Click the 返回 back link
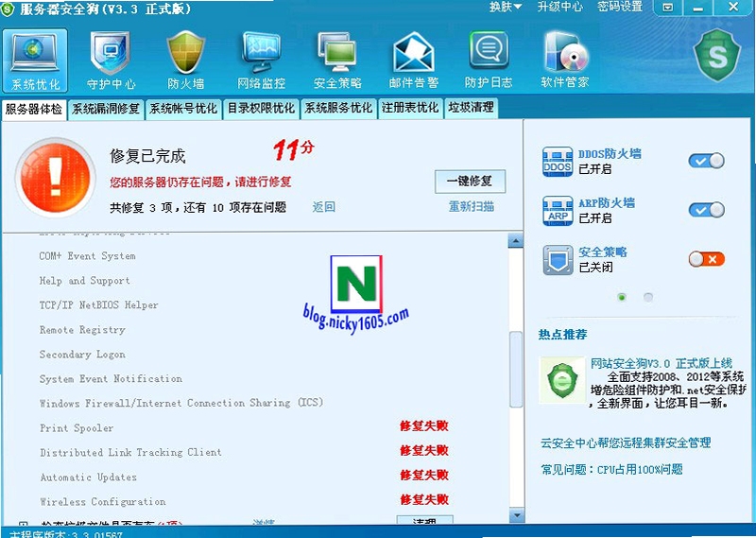756x538 pixels. 323,207
